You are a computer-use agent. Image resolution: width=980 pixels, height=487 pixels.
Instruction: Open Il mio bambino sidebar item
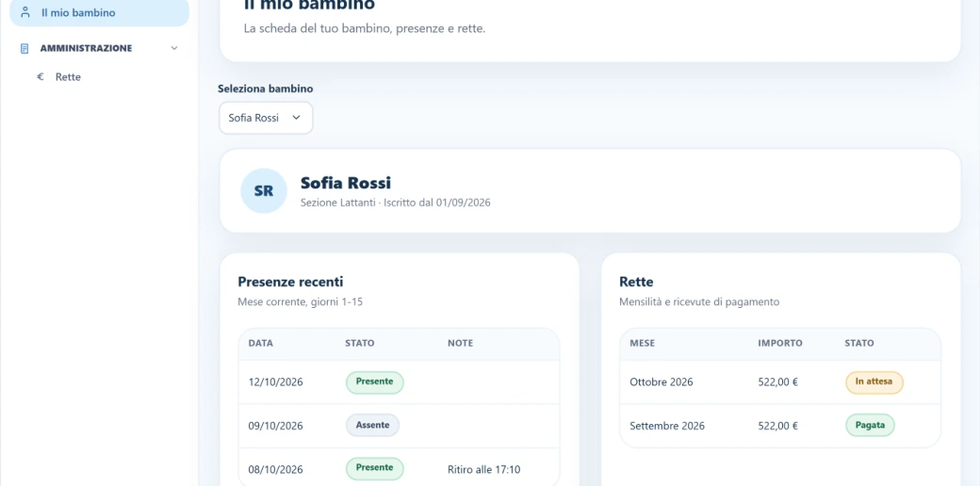[x=99, y=12]
